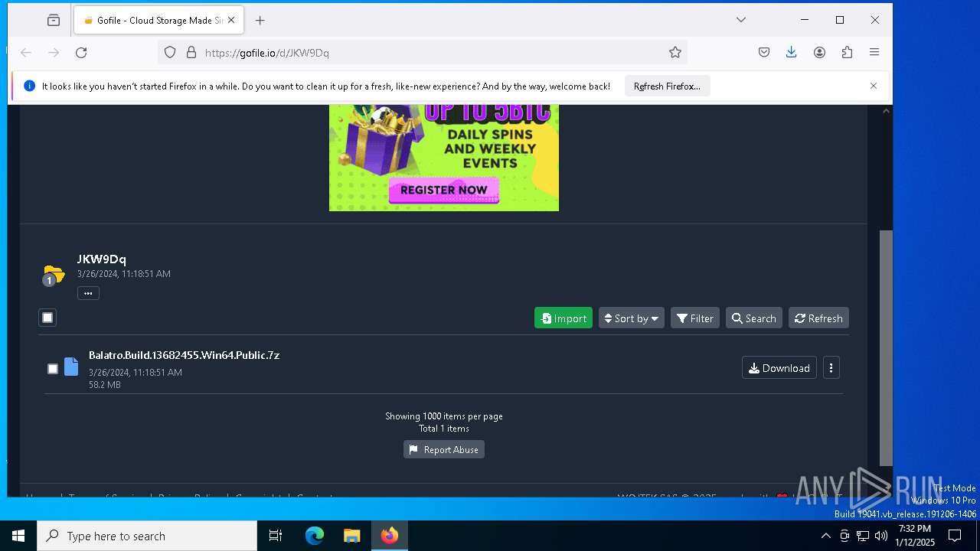Open tracking protection shield icon
Screen dimensions: 980x551
(x=170, y=52)
